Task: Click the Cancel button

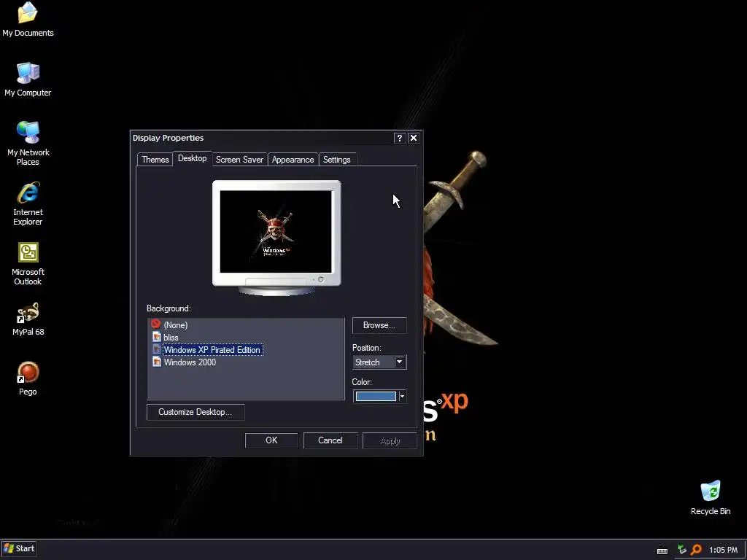Action: pos(330,440)
